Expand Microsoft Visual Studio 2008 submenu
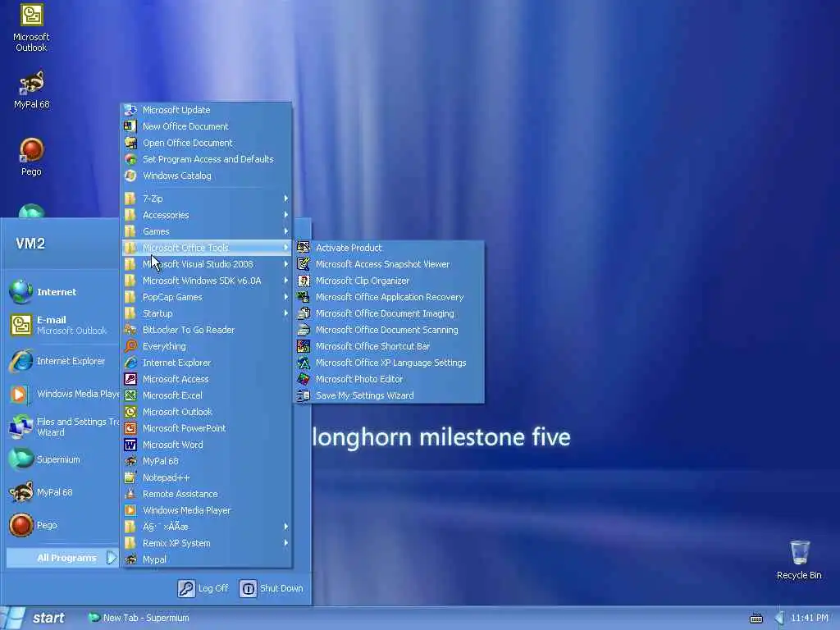 [207, 264]
